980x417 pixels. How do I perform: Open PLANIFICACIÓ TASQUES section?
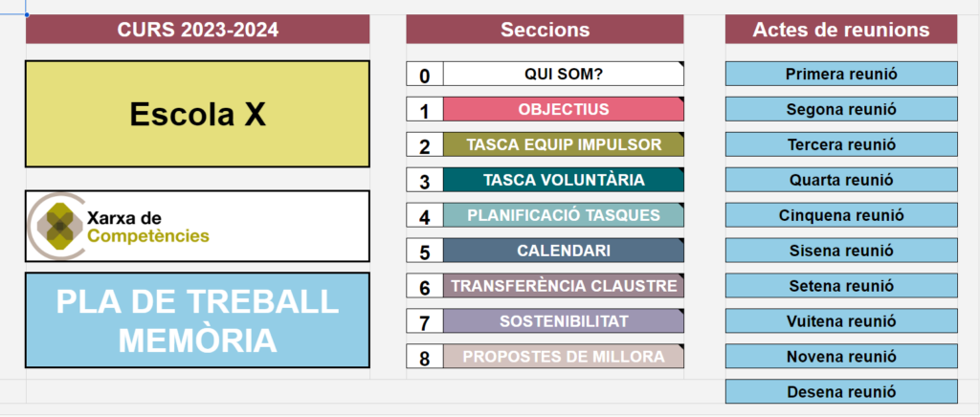[x=564, y=215]
